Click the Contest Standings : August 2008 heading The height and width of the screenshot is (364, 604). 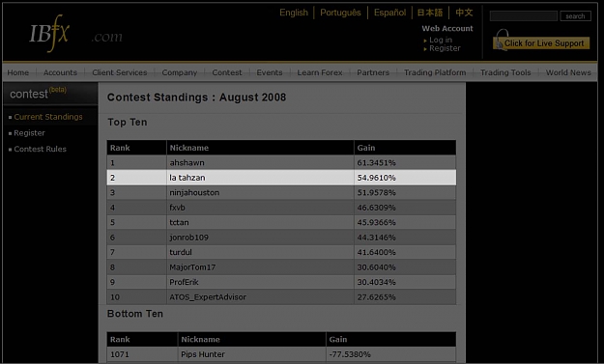196,98
